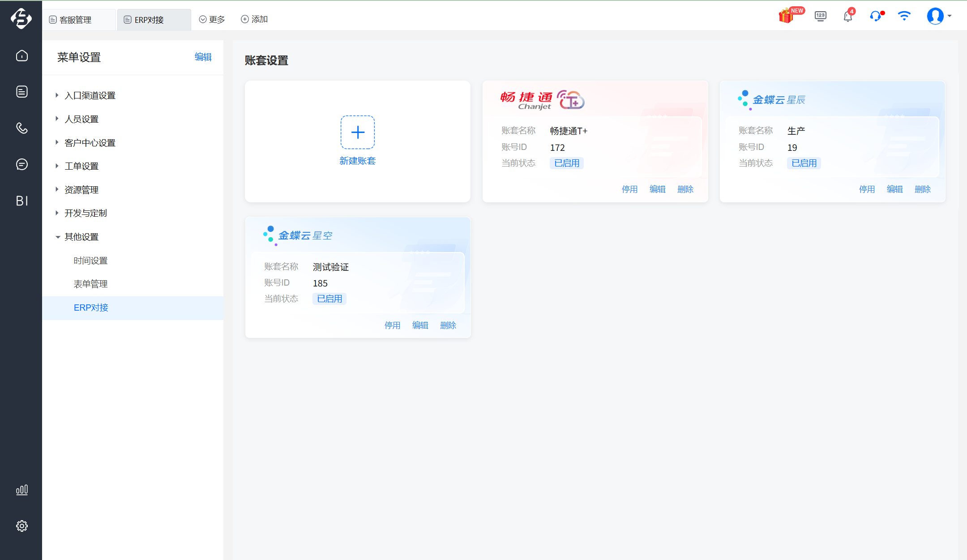Expand the 客户中心设置 arrow

pyautogui.click(x=57, y=142)
